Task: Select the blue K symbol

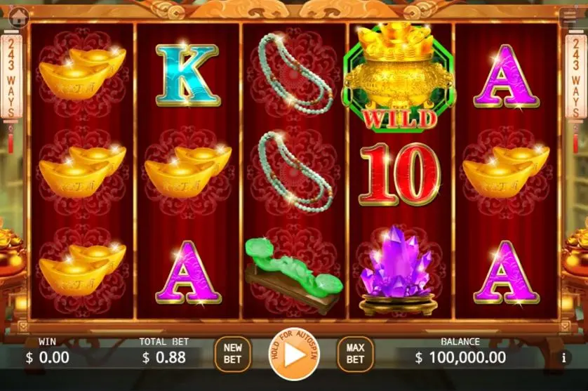Action: tap(187, 75)
